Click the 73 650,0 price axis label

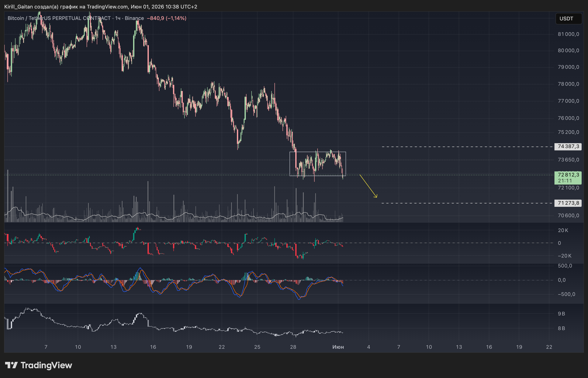coord(568,160)
